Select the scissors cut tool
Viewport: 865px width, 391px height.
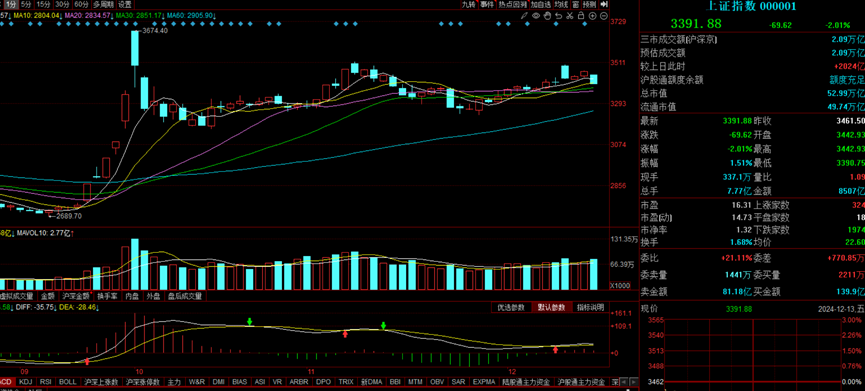[x=569, y=15]
